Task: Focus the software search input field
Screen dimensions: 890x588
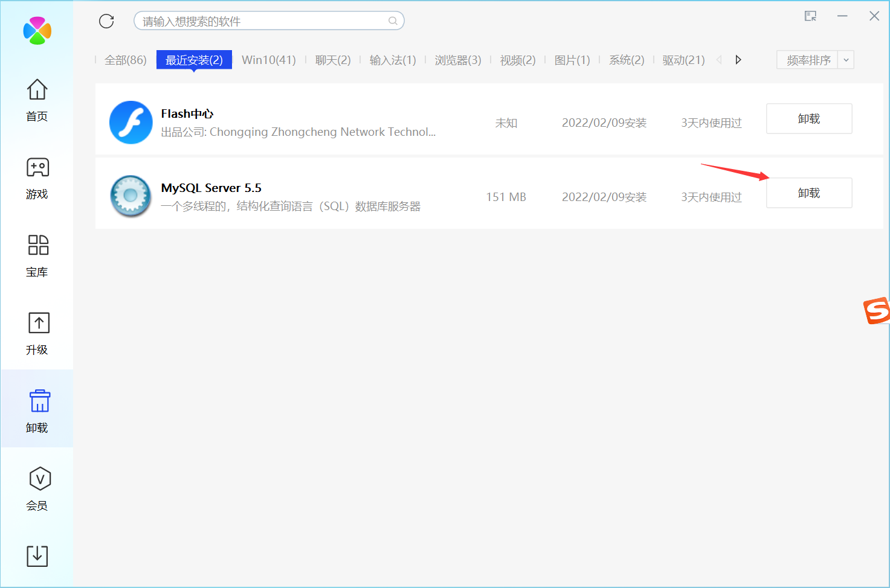Action: click(269, 21)
